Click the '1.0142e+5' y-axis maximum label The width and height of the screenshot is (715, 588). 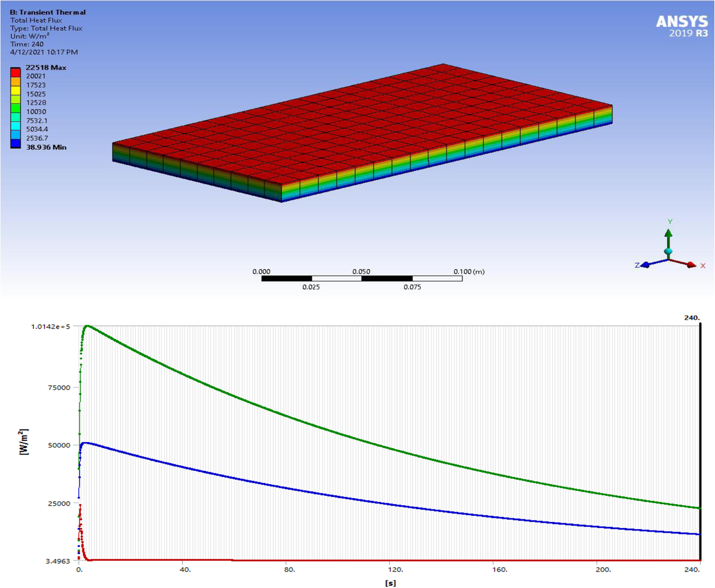[x=50, y=327]
